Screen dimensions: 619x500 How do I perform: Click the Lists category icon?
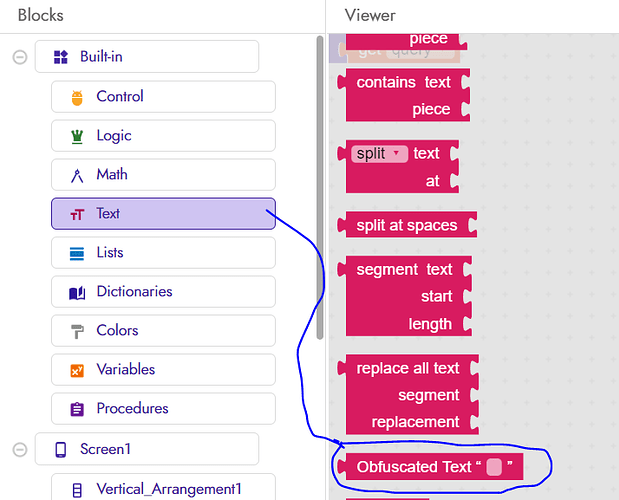(x=77, y=253)
